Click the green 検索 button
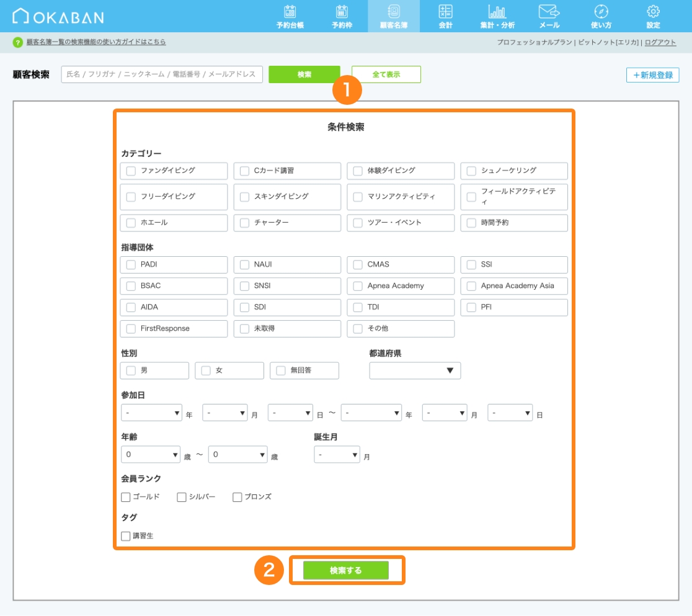The image size is (692, 616). click(304, 74)
